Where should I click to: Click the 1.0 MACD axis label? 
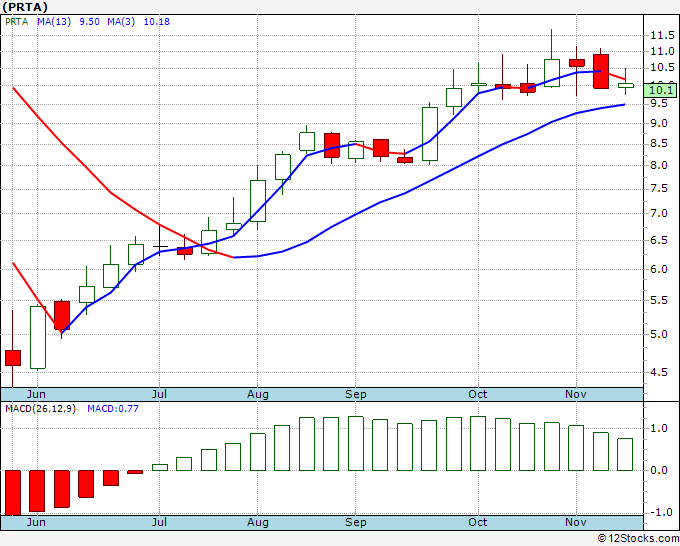point(659,428)
